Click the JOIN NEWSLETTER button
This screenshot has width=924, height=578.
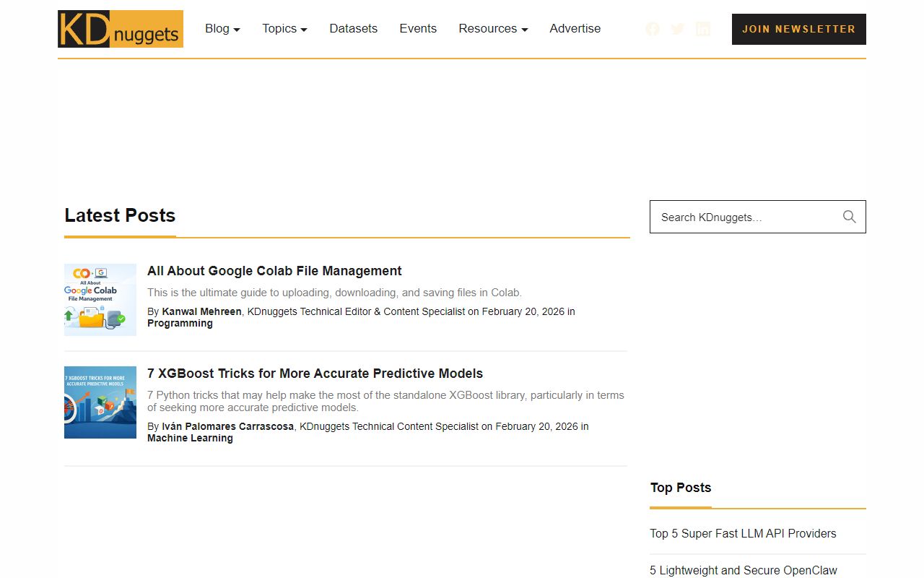point(798,29)
